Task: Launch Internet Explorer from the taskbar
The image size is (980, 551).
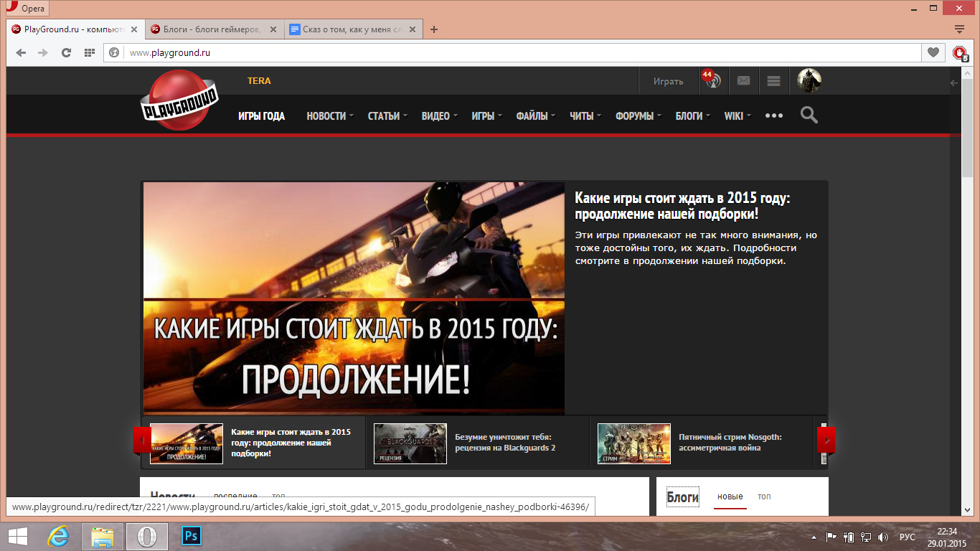Action: point(57,536)
